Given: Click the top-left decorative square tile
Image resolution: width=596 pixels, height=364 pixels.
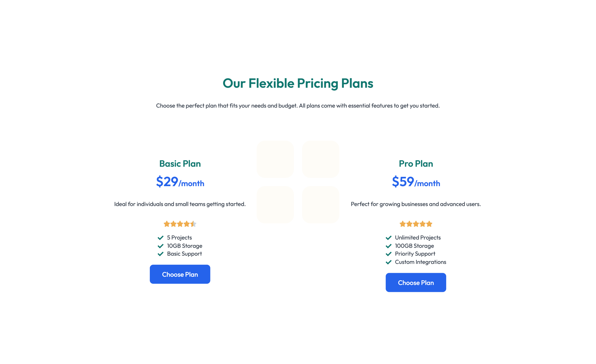Looking at the screenshot, I should click(x=275, y=159).
